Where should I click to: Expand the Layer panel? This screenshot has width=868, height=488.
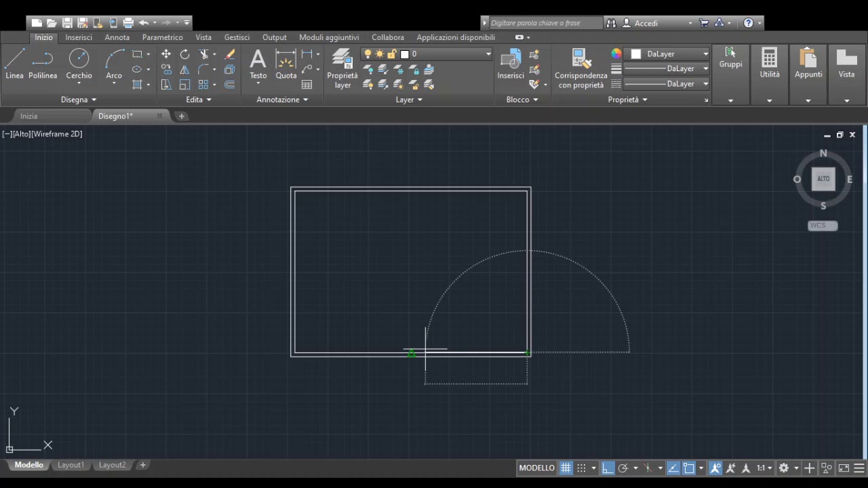(x=409, y=100)
